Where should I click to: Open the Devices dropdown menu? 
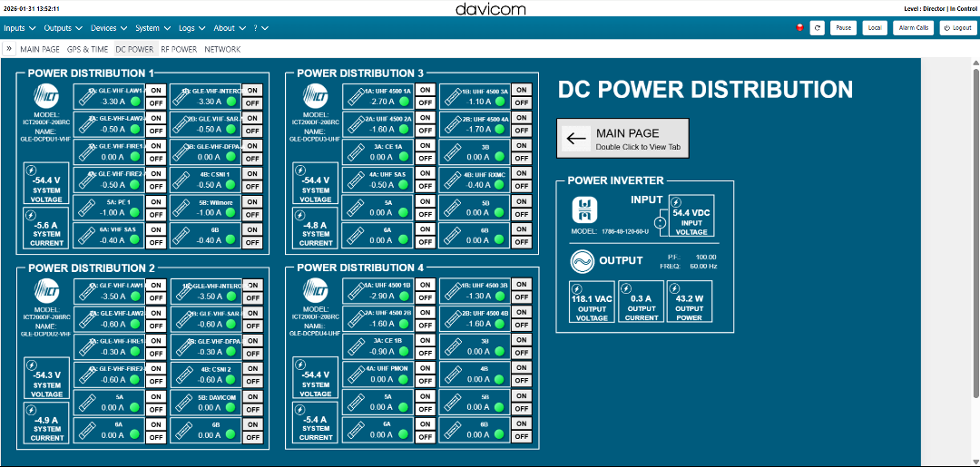coord(109,28)
